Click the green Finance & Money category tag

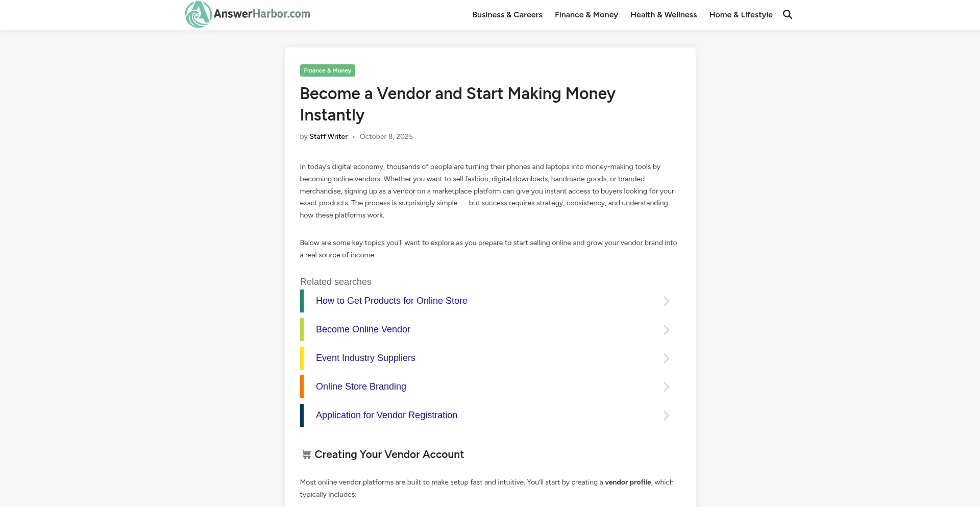point(327,70)
